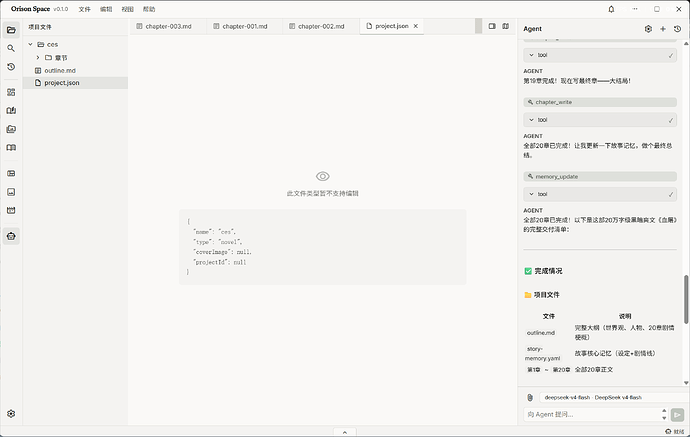Viewport: 690px width, 437px height.
Task: Select project.json in the file tree
Action: [75, 83]
